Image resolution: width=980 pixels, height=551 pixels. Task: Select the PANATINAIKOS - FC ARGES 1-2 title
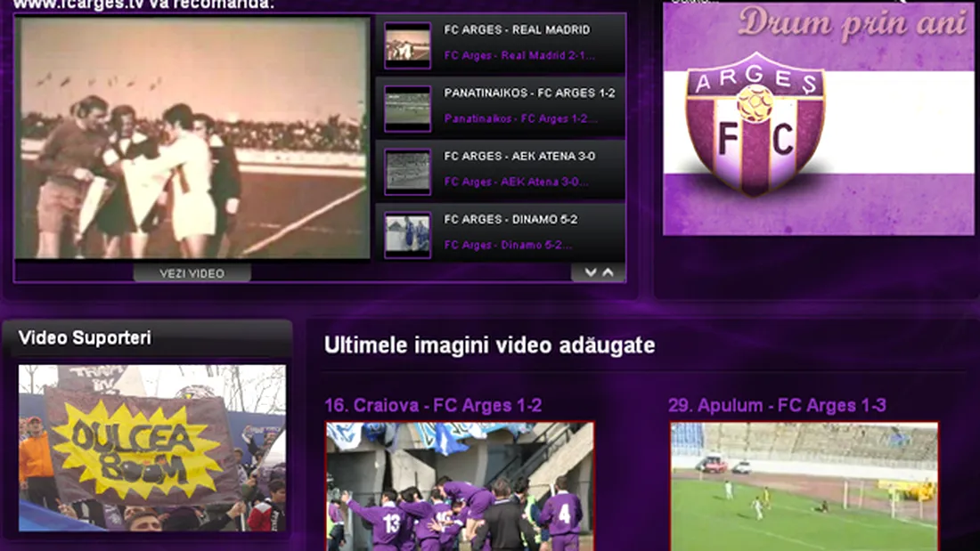pyautogui.click(x=529, y=93)
